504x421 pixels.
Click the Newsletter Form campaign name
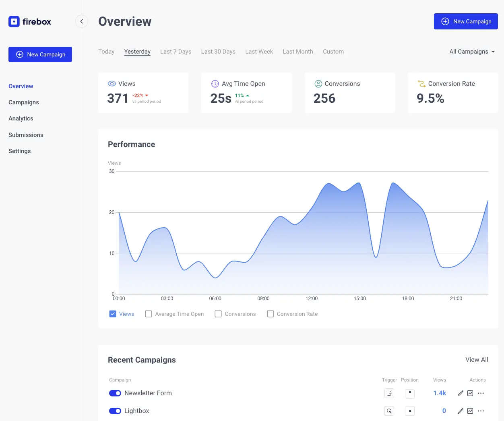point(148,393)
